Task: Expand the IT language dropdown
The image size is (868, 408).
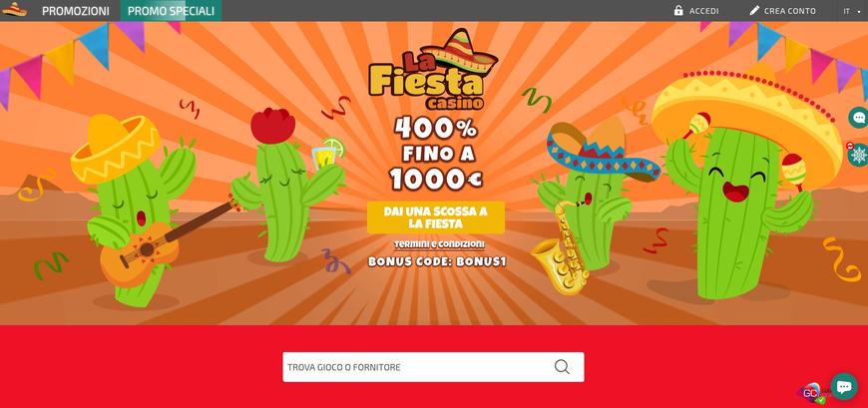Action: [x=851, y=11]
